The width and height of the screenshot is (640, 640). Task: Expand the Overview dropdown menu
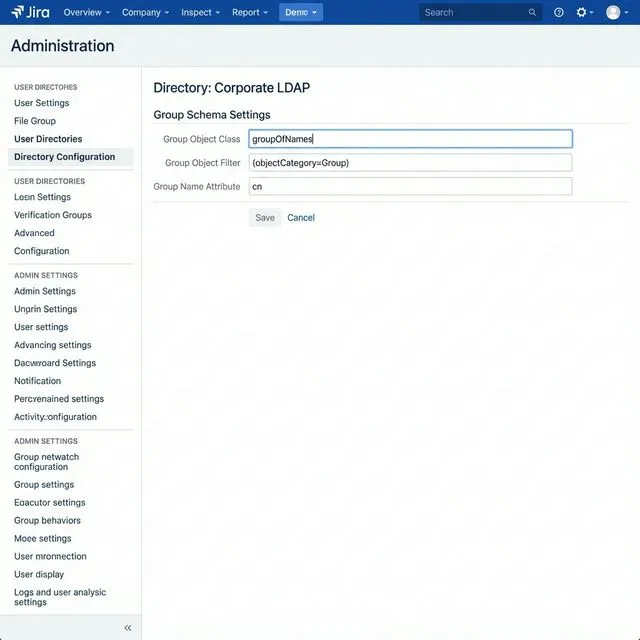[x=87, y=13]
